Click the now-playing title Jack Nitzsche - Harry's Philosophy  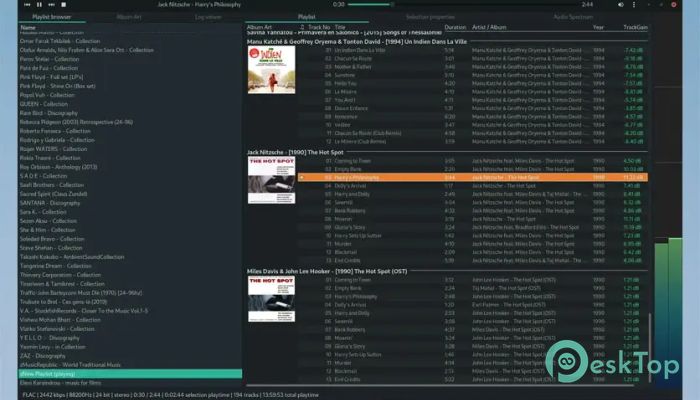[x=199, y=4]
